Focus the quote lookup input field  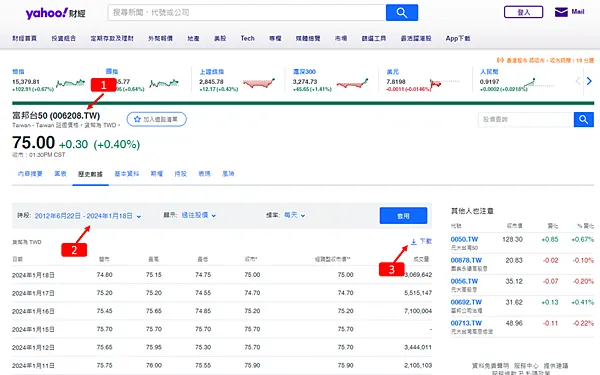pos(526,120)
